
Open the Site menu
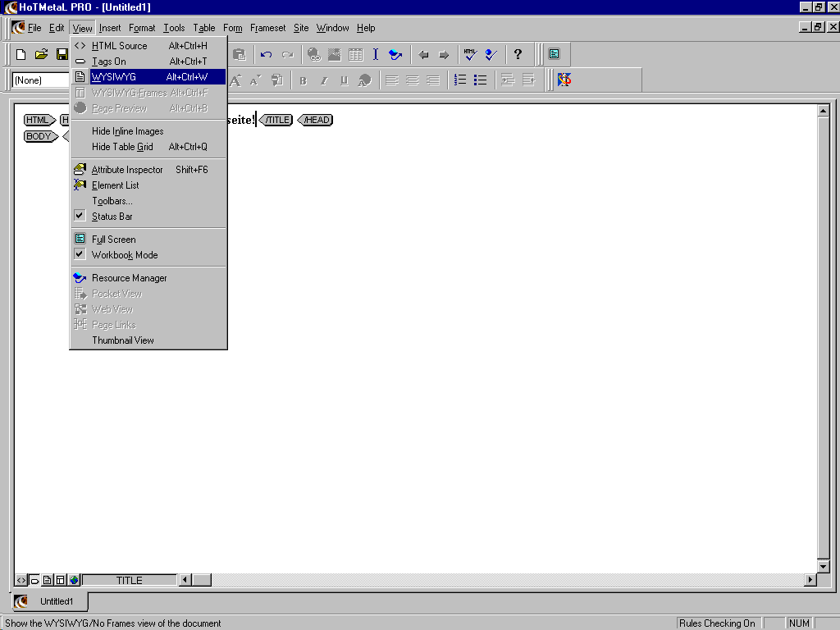point(301,28)
